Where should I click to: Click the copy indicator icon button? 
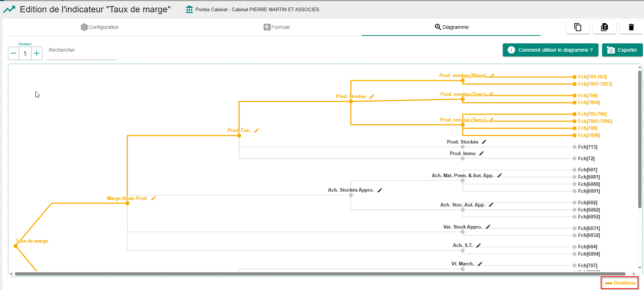coord(578,27)
